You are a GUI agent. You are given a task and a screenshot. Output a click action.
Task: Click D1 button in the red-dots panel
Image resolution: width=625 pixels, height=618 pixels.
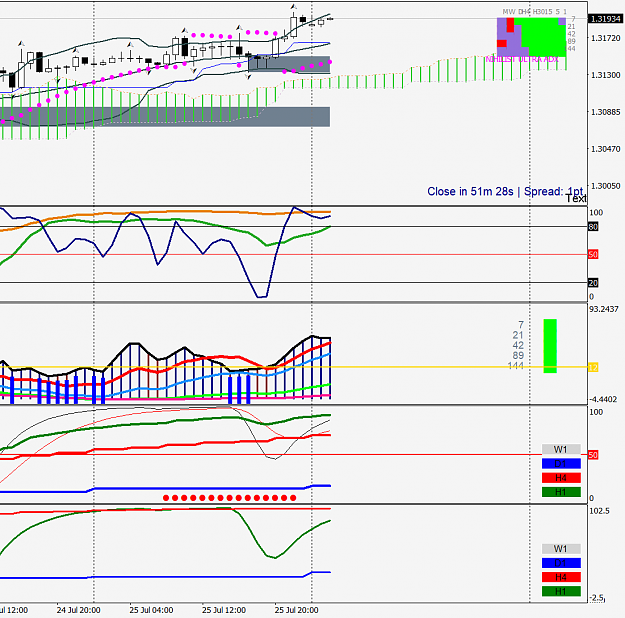(561, 464)
